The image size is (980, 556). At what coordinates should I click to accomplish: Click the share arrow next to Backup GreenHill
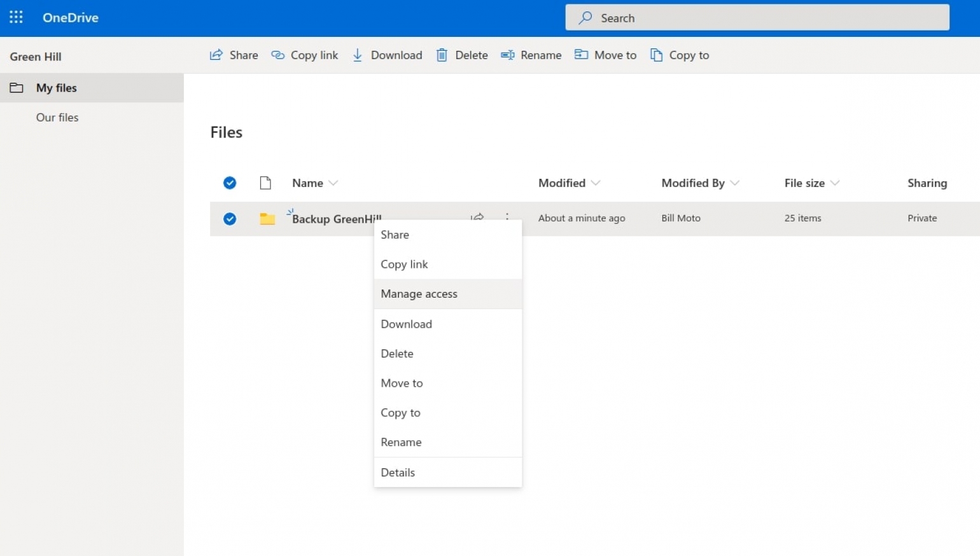click(477, 217)
